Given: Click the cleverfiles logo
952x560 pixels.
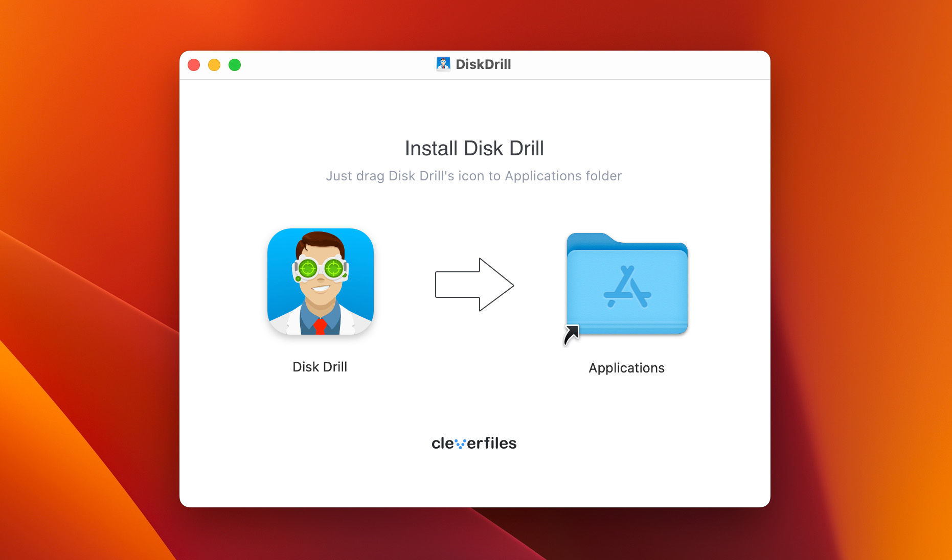Looking at the screenshot, I should 474,443.
